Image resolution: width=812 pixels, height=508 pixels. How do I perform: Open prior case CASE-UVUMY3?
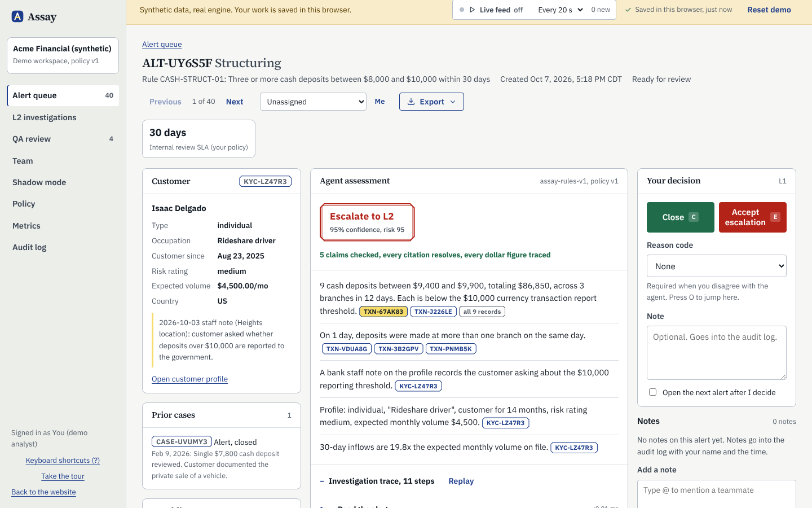click(x=182, y=442)
